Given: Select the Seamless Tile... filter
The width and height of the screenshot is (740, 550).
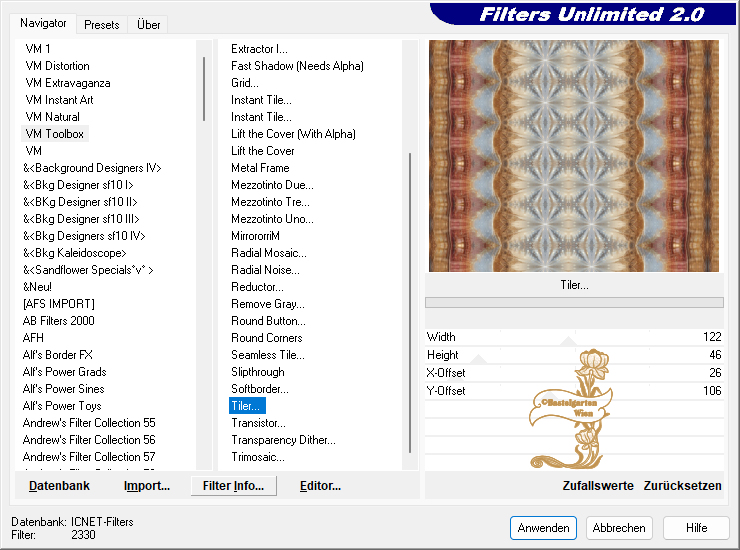Looking at the screenshot, I should coord(268,355).
